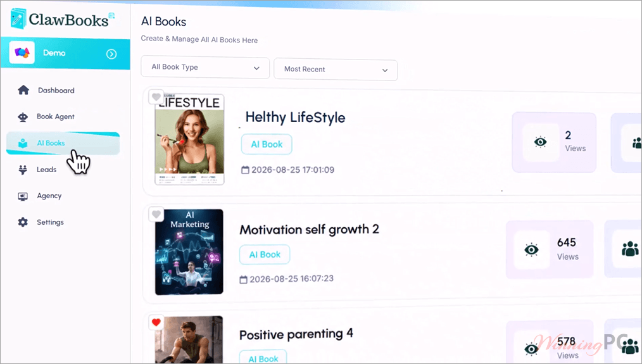Open the Helthy LifeStyle book title
642x364 pixels.
click(295, 118)
